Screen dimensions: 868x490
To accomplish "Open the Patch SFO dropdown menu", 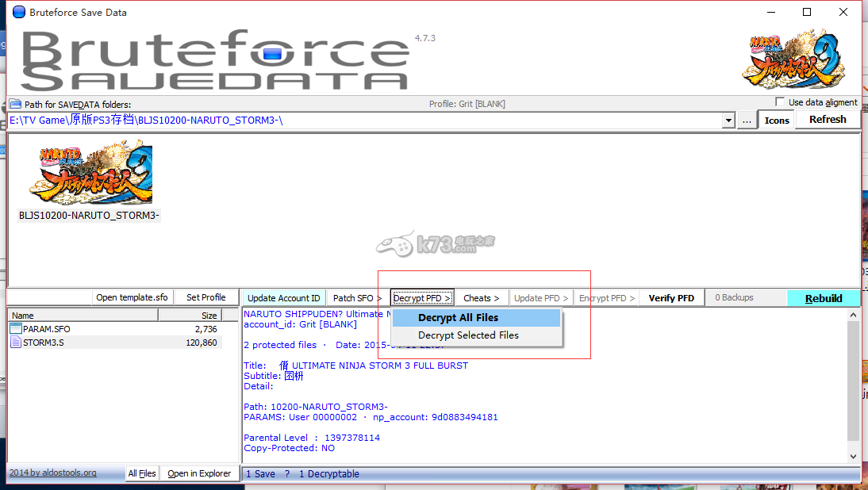I will click(x=357, y=298).
